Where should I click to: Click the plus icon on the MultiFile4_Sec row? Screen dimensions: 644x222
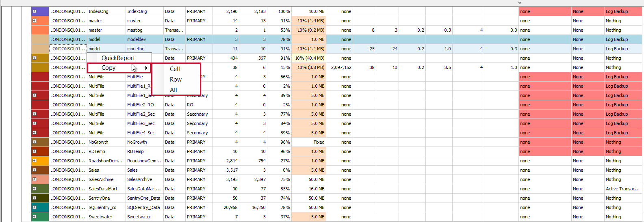coord(34,133)
